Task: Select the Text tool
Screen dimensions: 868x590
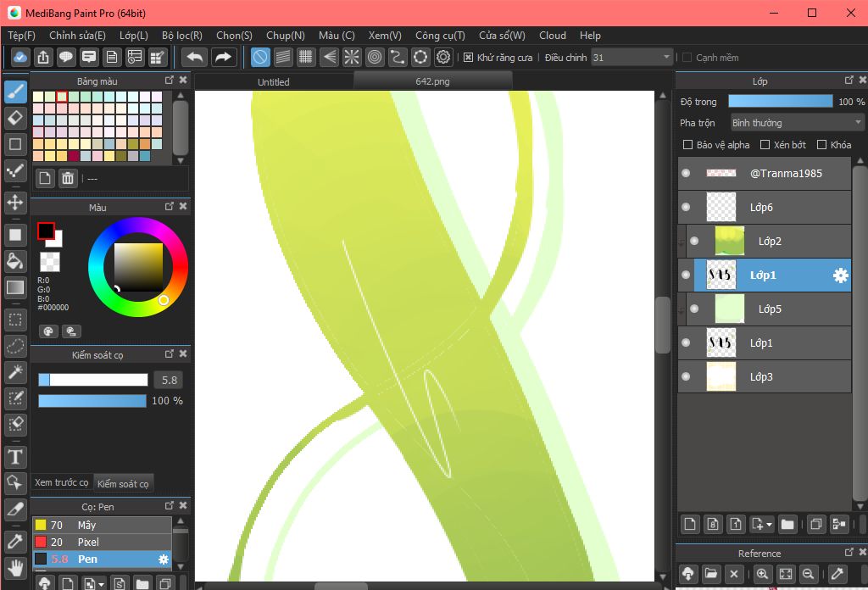Action: coord(15,457)
